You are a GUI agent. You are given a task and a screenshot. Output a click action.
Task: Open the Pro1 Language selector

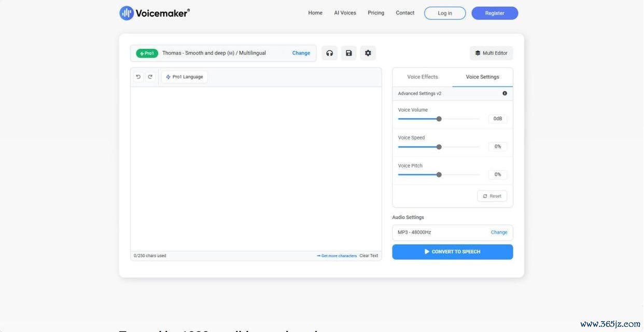tap(185, 77)
